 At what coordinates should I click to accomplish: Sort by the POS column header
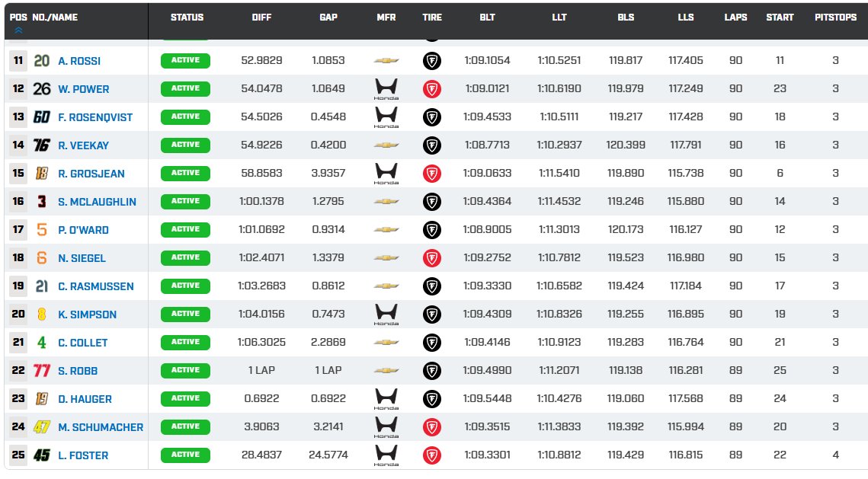coord(18,18)
